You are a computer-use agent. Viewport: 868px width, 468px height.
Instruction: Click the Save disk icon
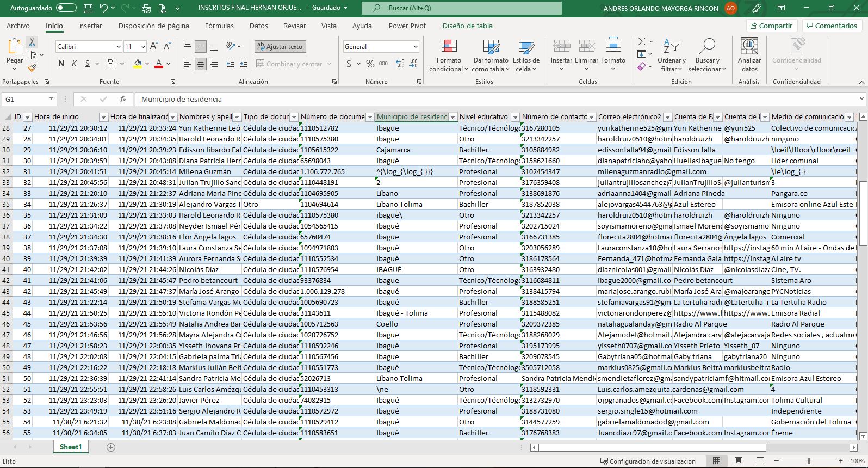[88, 8]
